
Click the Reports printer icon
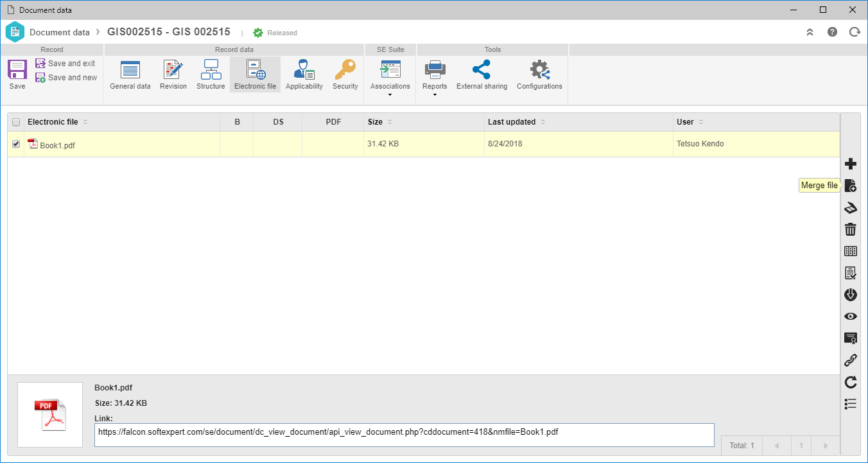click(435, 69)
